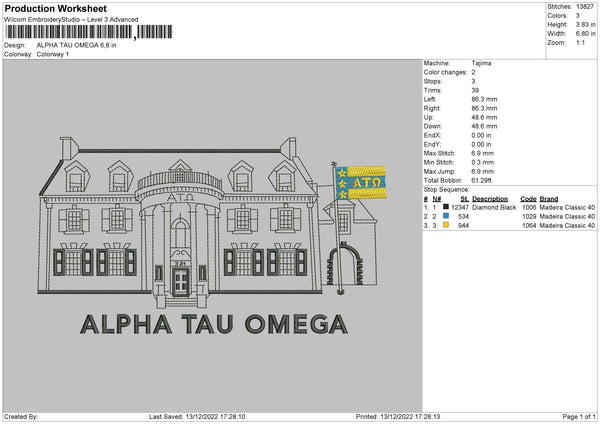The image size is (600, 424).
Task: Click the Stitches value 13827
Action: [x=585, y=7]
